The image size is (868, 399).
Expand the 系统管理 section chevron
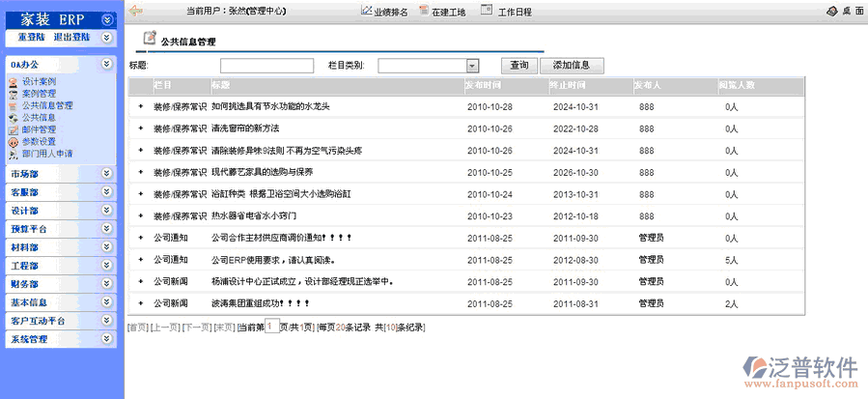coord(107,339)
